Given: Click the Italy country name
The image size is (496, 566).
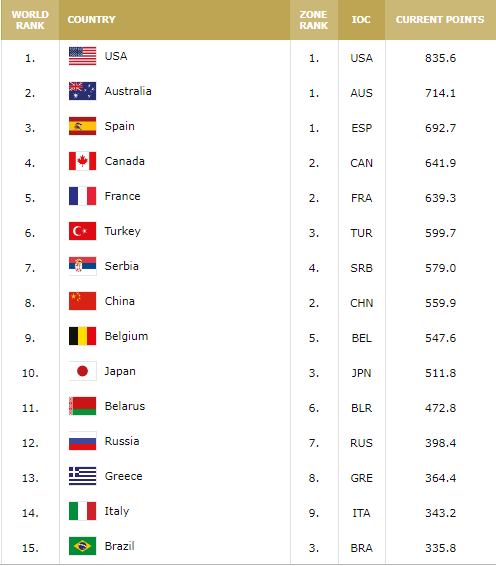Looking at the screenshot, I should [117, 511].
